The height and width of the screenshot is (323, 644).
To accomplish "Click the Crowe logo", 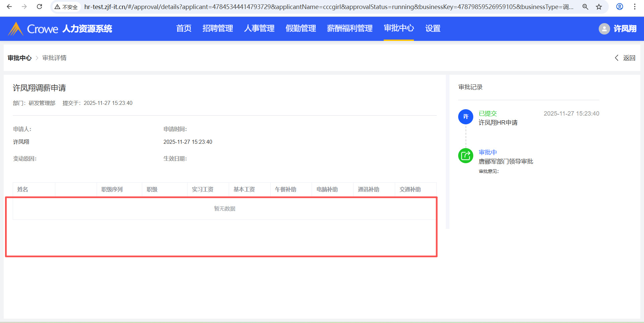I will [33, 29].
